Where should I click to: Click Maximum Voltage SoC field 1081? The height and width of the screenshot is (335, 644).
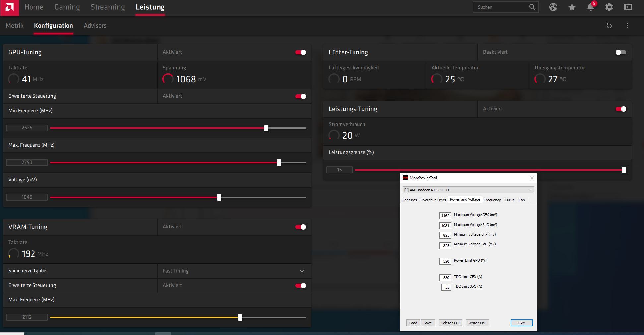point(445,226)
